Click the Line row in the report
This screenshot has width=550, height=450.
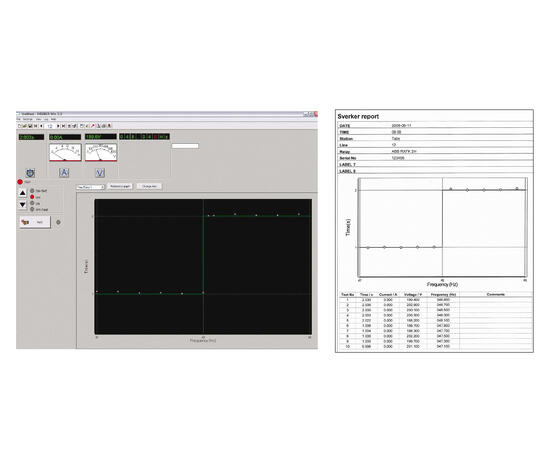435,145
